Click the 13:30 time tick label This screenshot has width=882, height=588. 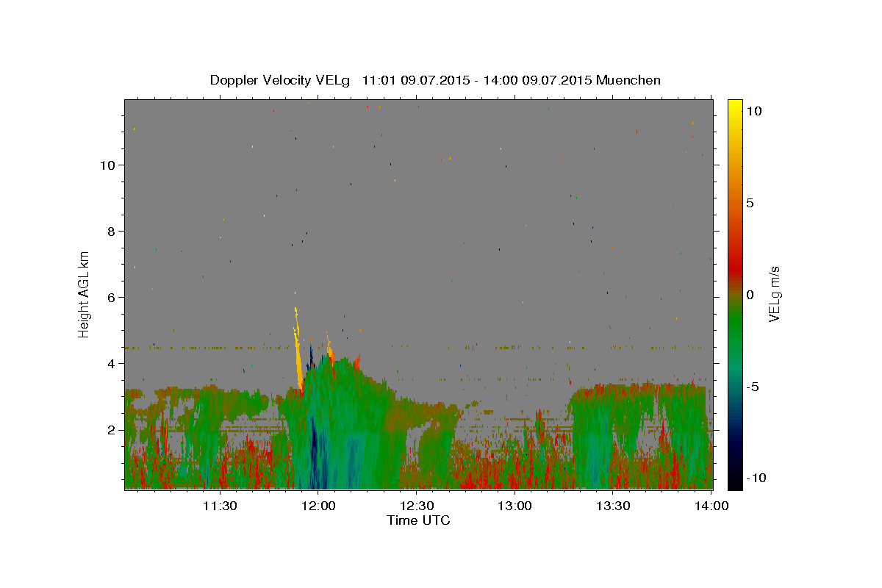613,506
